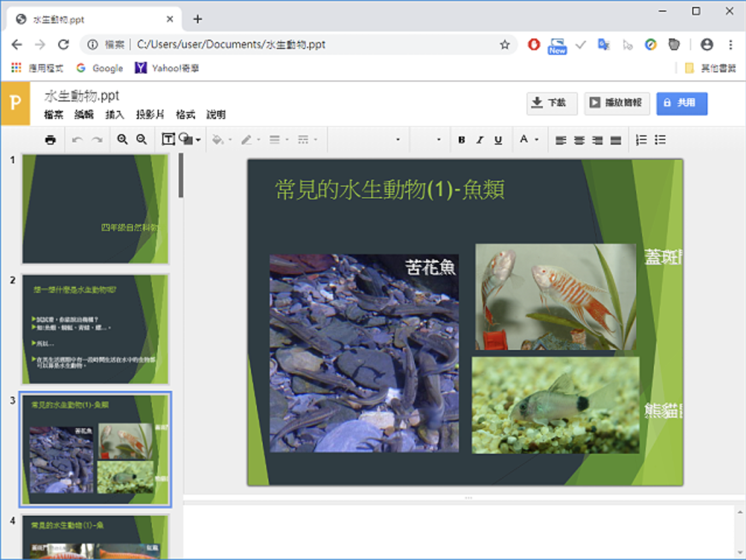Screen dimensions: 746x560
Task: Click the extension icon labeled New
Action: (557, 45)
